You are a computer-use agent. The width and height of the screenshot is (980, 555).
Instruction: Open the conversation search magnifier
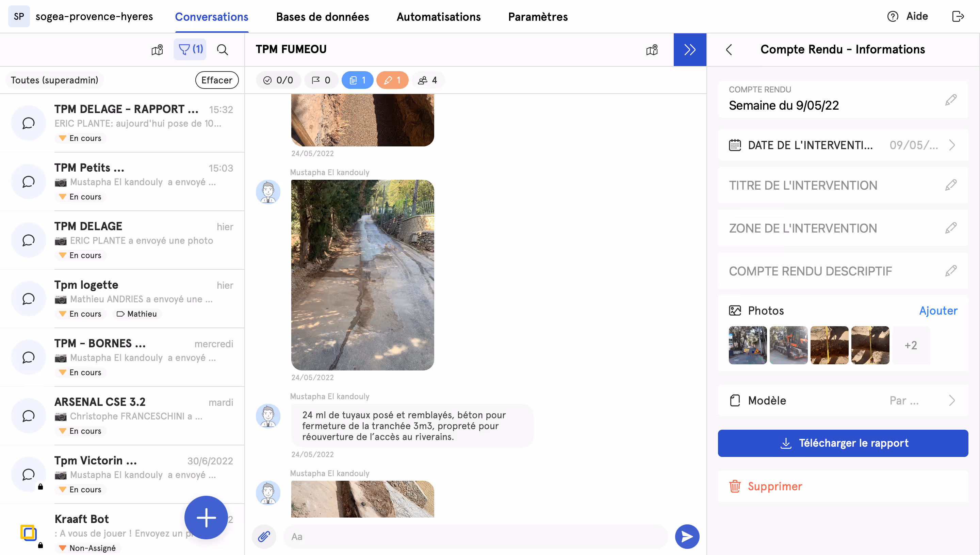[223, 50]
